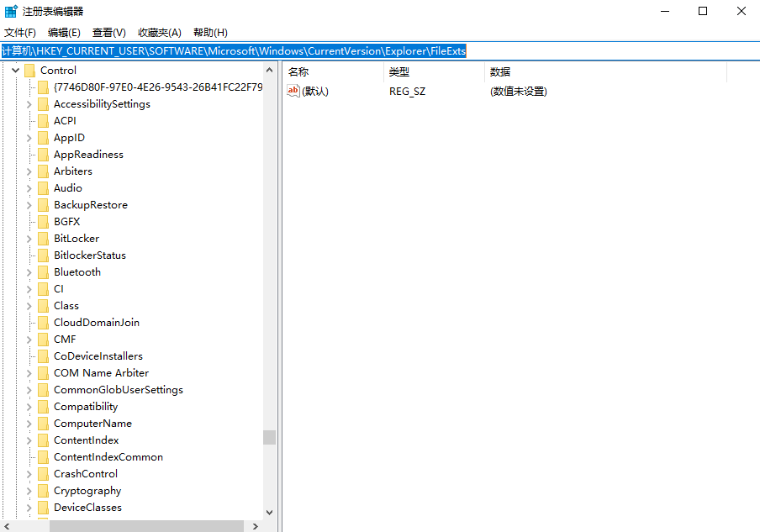Screen dimensions: 760x532
Task: Click the DeviceClasses key folder icon
Action: pyautogui.click(x=44, y=507)
